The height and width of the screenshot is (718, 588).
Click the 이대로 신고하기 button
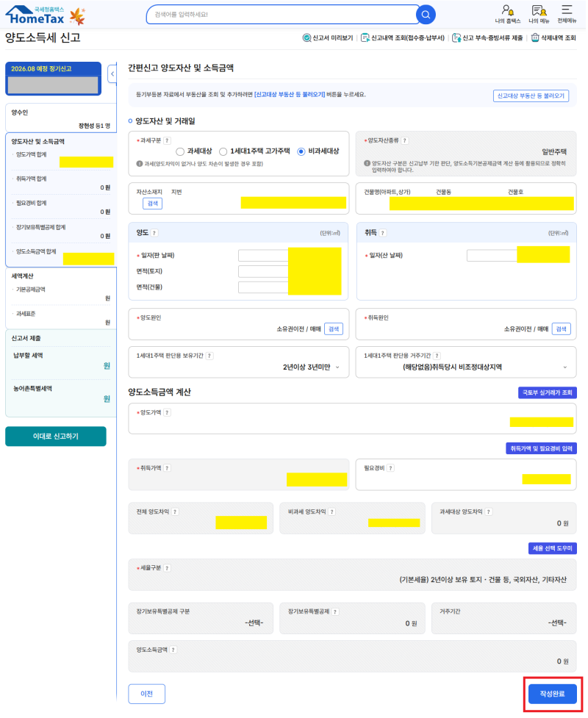[56, 437]
